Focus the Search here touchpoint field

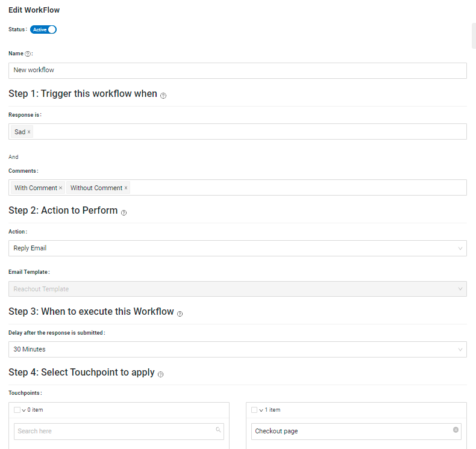[x=119, y=432]
